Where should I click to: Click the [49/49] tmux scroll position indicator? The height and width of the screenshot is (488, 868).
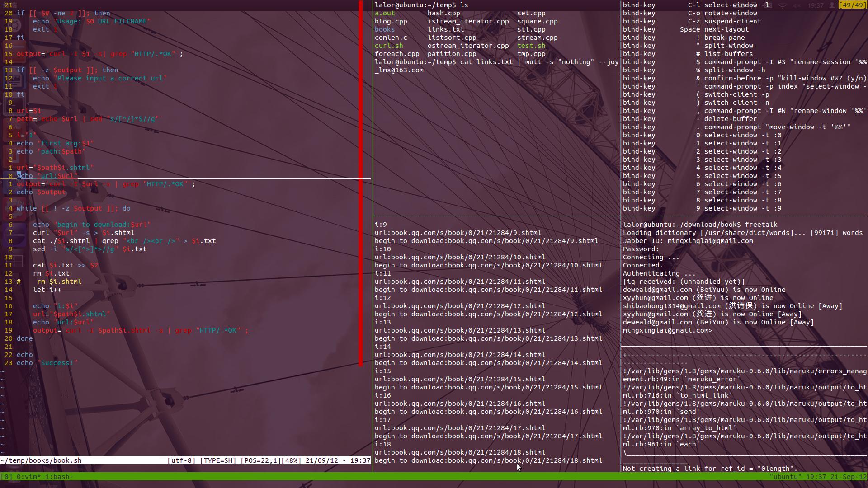[852, 5]
